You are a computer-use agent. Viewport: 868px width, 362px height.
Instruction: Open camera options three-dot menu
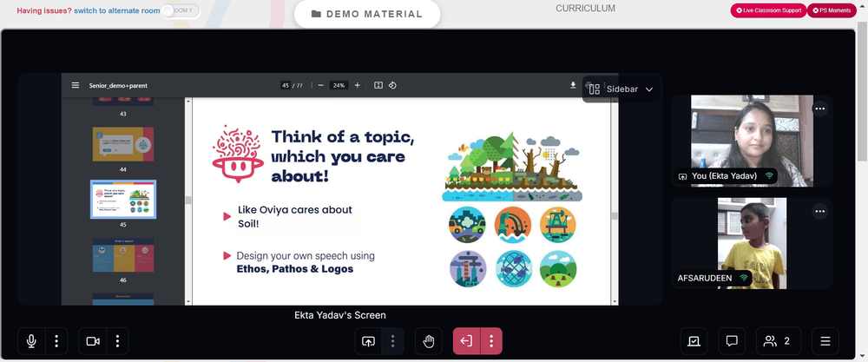(x=117, y=341)
